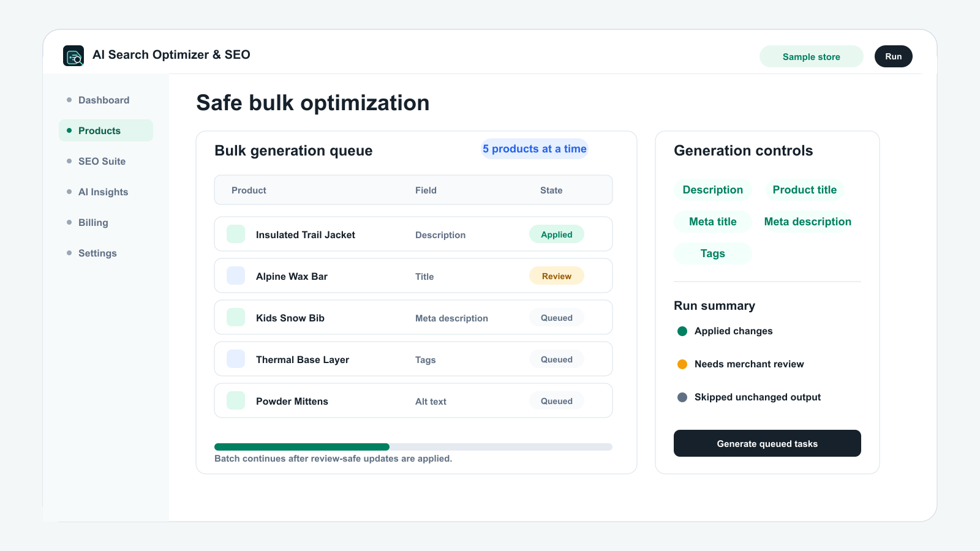980x551 pixels.
Task: Click the Tags field cell for Thermal Base Layer
Action: 426,360
